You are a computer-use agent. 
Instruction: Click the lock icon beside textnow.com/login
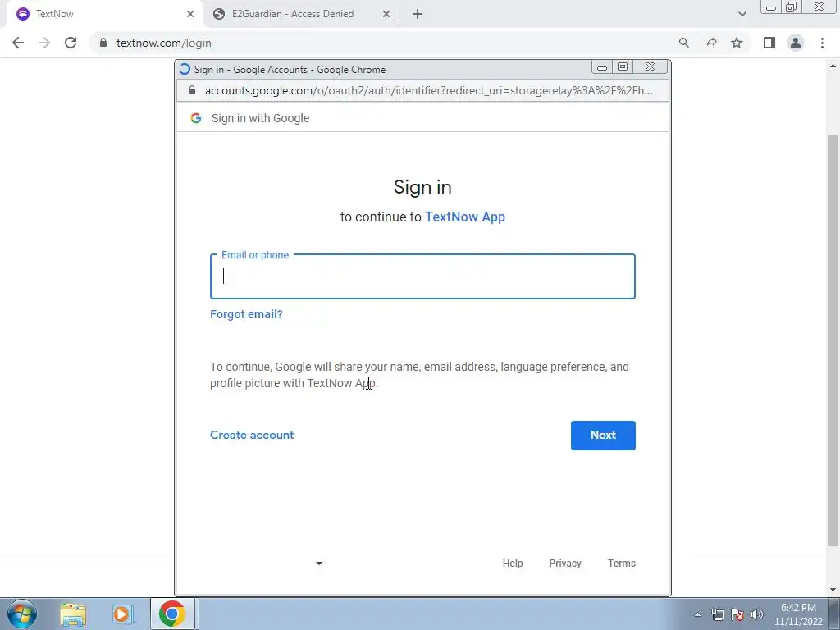pyautogui.click(x=103, y=43)
